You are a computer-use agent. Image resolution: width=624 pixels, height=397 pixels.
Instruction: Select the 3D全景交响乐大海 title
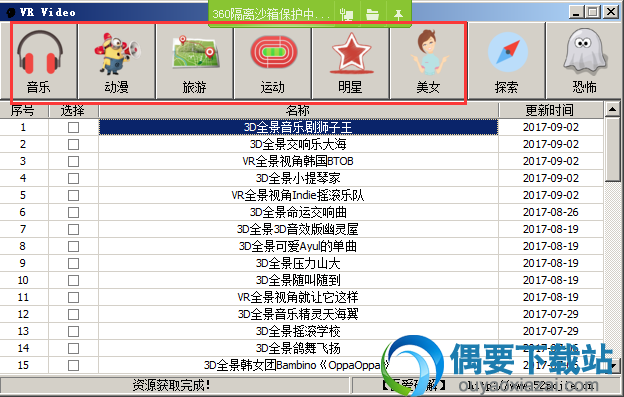(298, 144)
